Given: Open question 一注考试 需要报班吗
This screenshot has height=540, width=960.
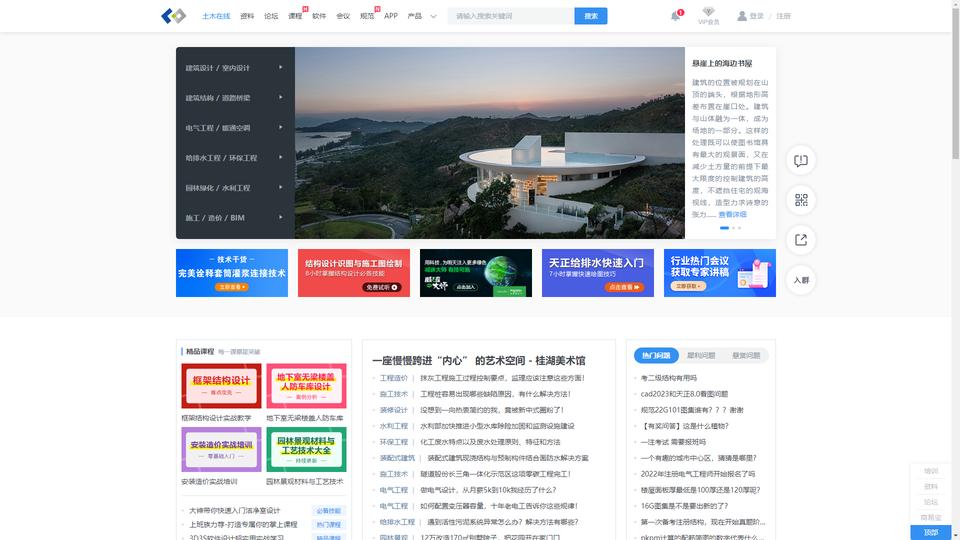Looking at the screenshot, I should [673, 442].
